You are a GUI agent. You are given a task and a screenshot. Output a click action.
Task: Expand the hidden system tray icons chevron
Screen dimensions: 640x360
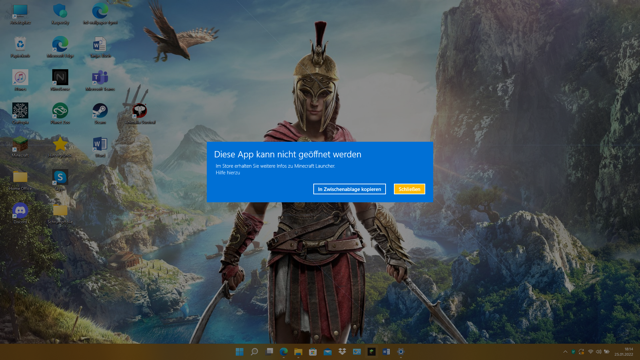point(565,352)
